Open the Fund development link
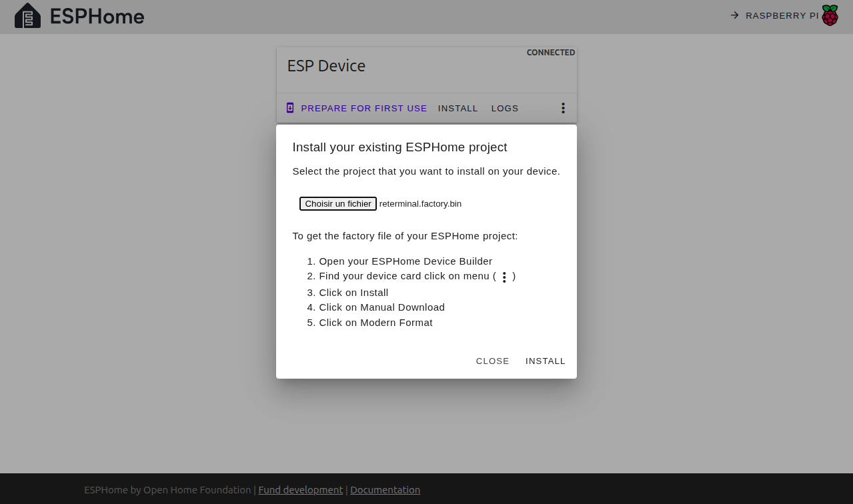The height and width of the screenshot is (504, 853). click(300, 489)
